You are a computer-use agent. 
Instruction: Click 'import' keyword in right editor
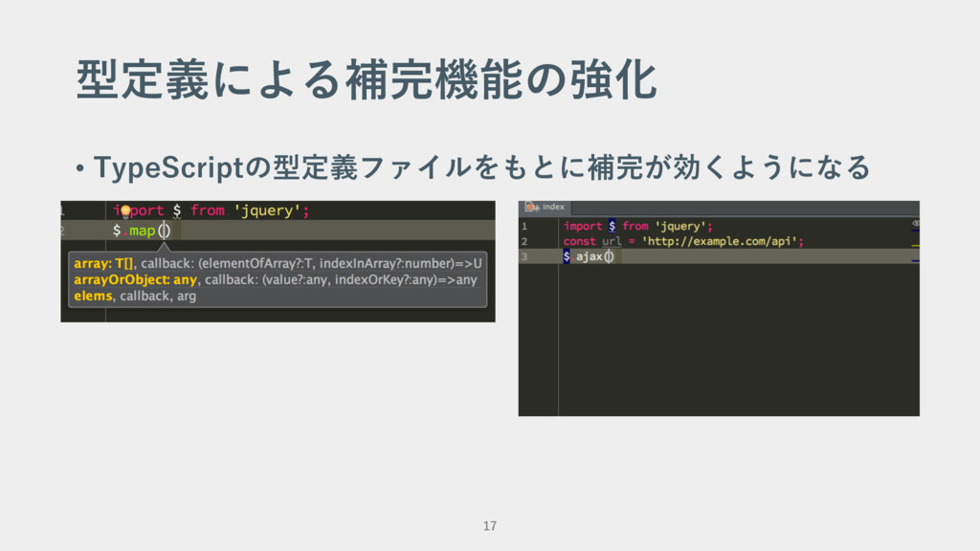pos(583,226)
